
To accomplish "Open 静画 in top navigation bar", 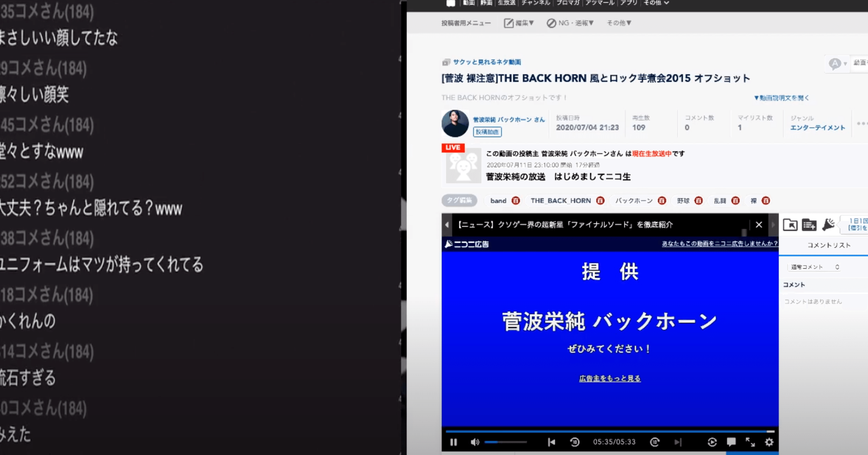I will 486,3.
